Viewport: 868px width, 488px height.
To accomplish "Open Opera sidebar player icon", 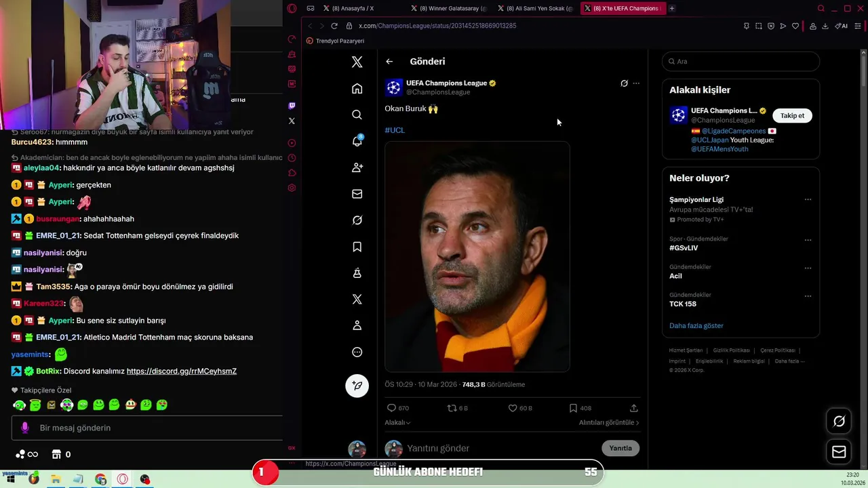I will coord(292,143).
